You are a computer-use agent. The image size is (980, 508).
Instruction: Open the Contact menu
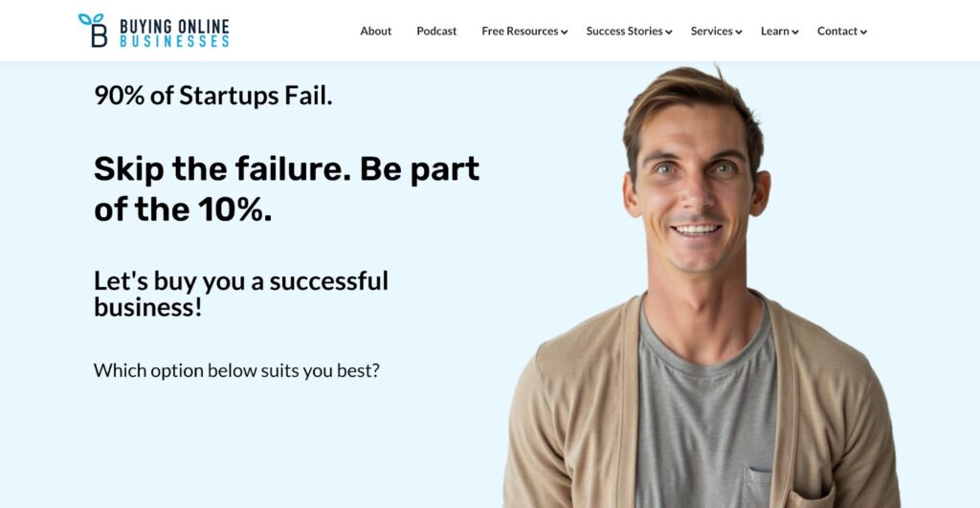837,32
